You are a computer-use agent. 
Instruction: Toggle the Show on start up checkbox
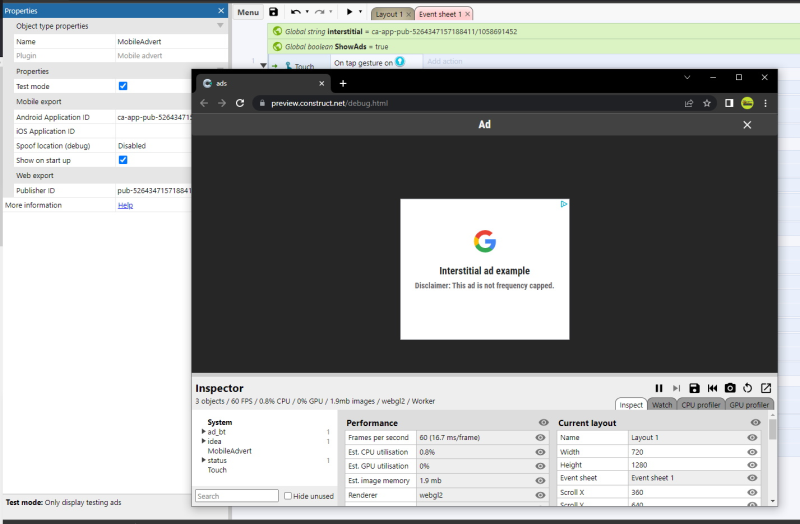[x=123, y=160]
